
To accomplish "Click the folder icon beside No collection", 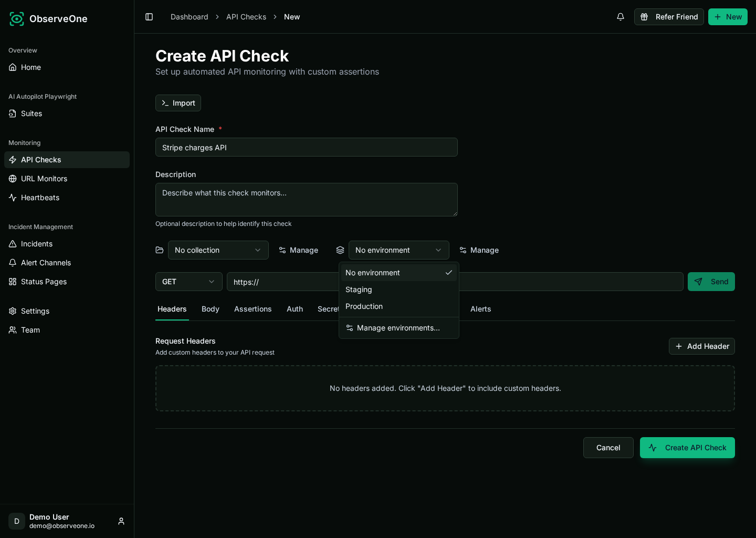I will point(160,250).
